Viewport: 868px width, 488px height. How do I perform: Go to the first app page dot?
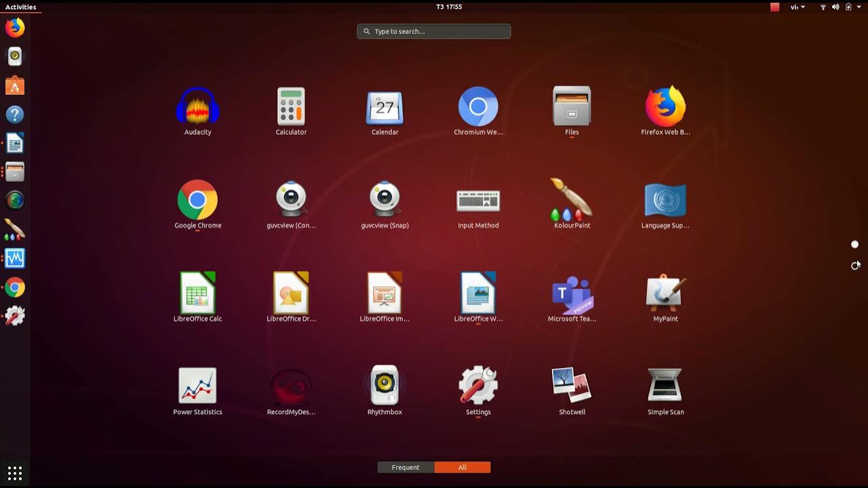(x=855, y=244)
